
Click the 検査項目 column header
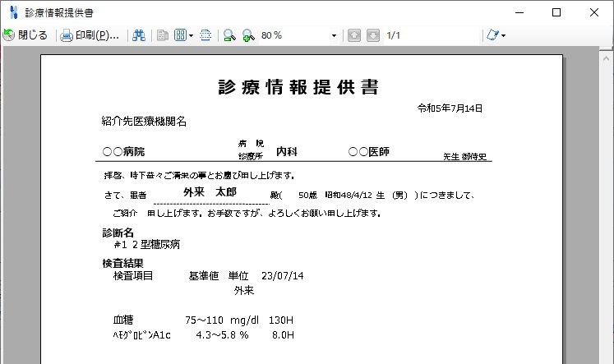[x=133, y=276]
